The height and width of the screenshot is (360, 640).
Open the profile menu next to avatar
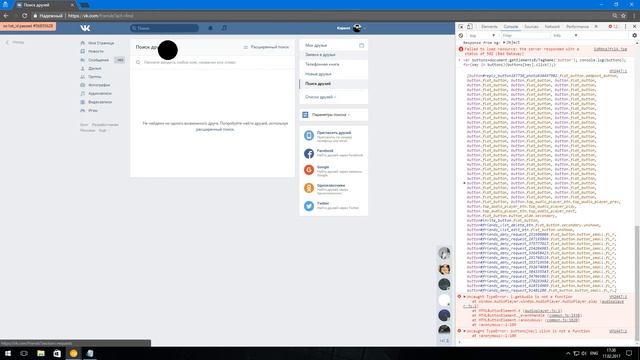pyautogui.click(x=351, y=28)
